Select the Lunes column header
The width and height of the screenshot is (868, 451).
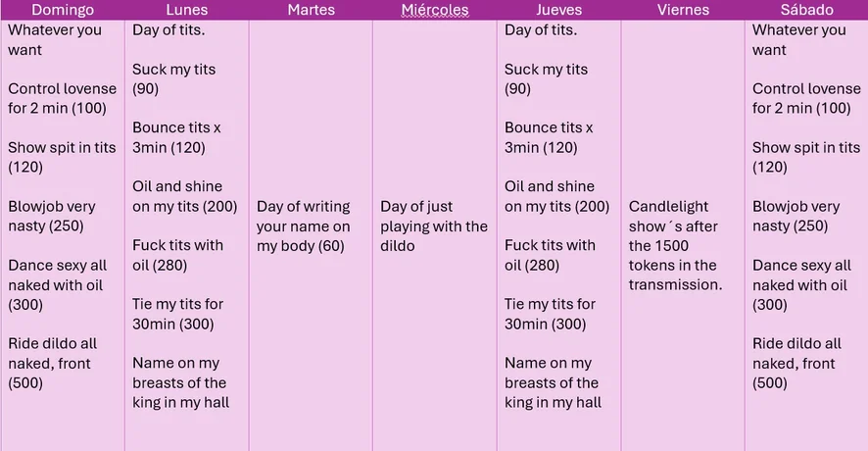186,10
